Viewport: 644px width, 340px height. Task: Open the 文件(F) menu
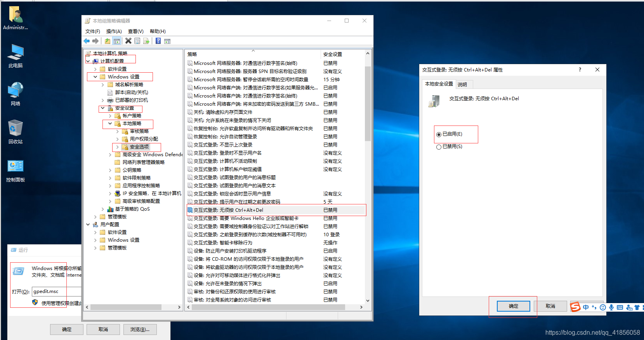click(93, 31)
